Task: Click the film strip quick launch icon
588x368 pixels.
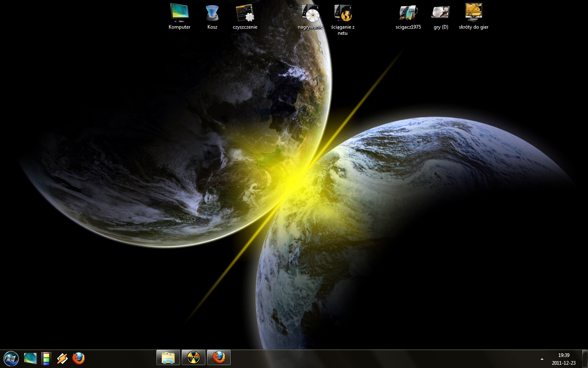Action: point(46,359)
